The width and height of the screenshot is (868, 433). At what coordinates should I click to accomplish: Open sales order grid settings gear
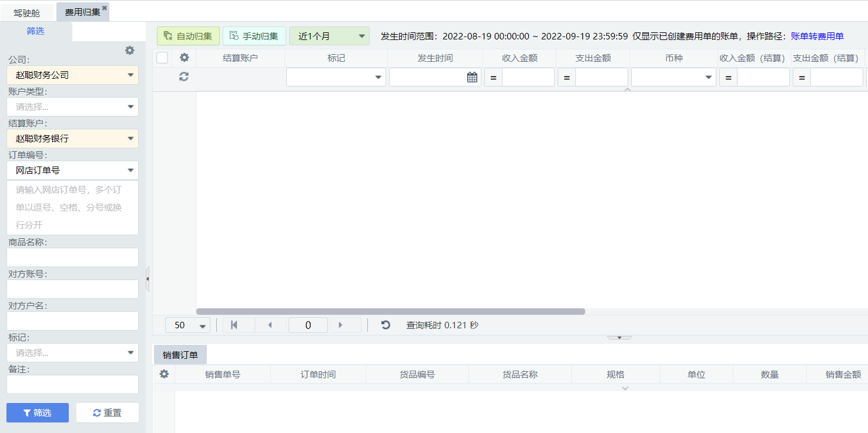(164, 374)
